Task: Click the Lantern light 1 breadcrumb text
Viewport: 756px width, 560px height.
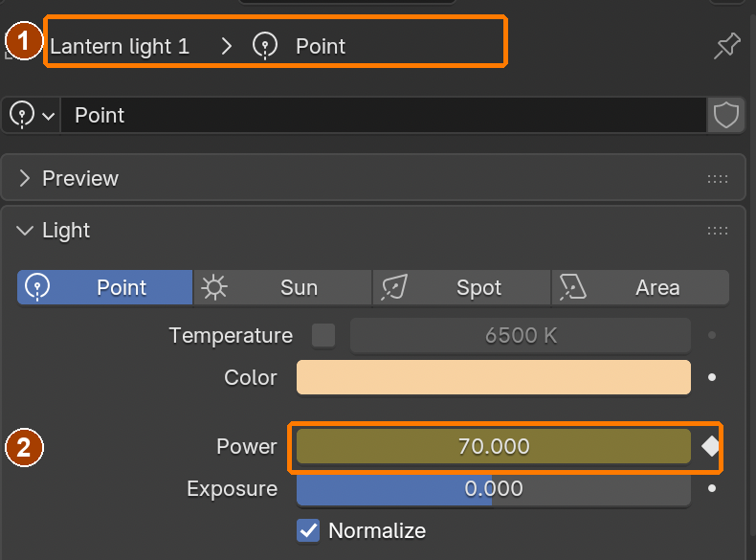Action: (x=120, y=47)
